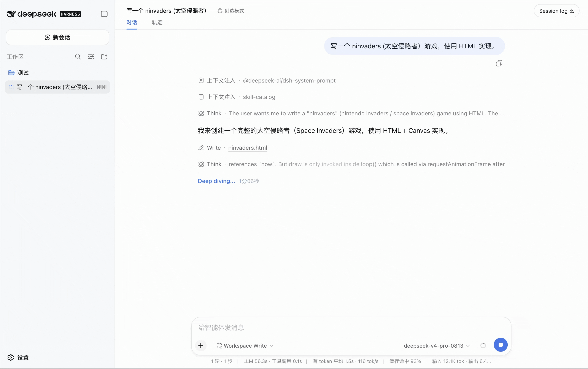Click the session status dots icon
Screen dimensions: 588x369
pyautogui.click(x=11, y=87)
